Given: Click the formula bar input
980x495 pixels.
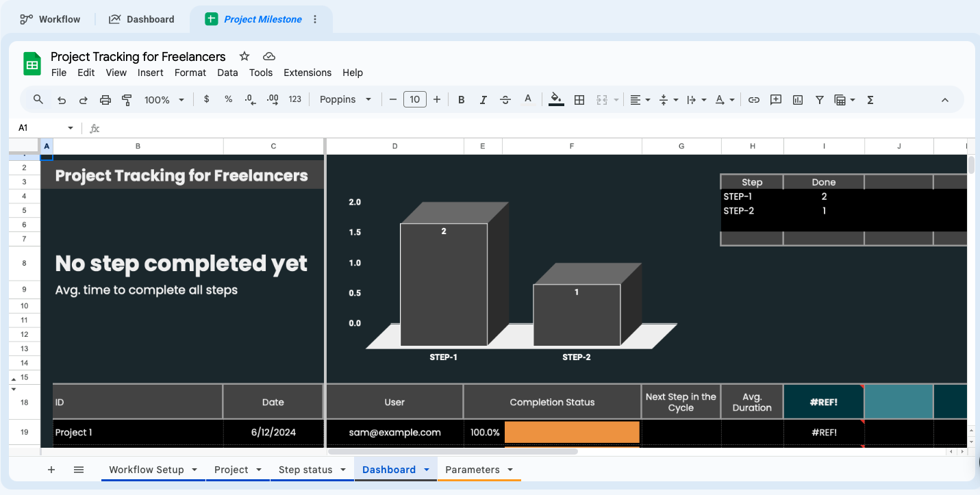Looking at the screenshot, I should (534, 128).
